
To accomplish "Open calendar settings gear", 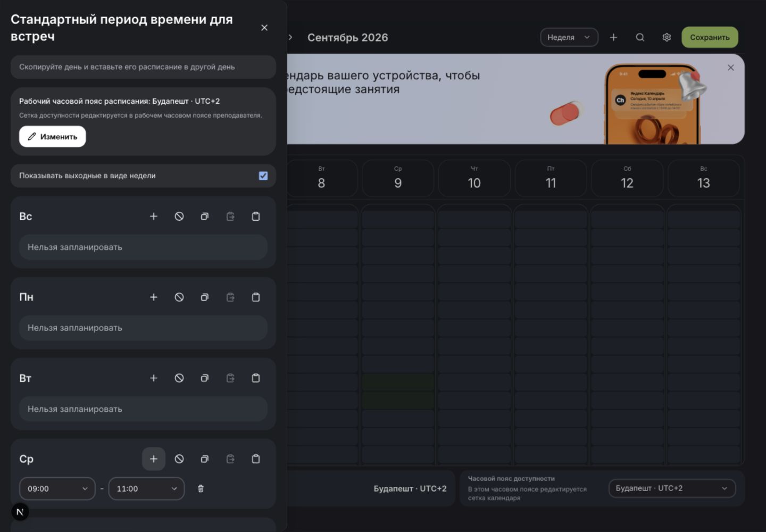I will click(667, 37).
